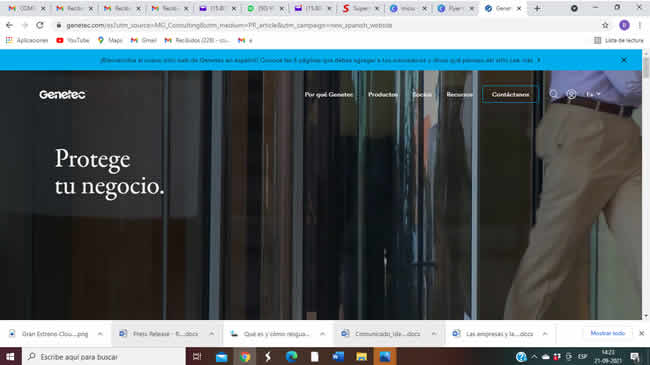Bookmark this page with the star icon
The height and width of the screenshot is (365, 650).
(605, 25)
